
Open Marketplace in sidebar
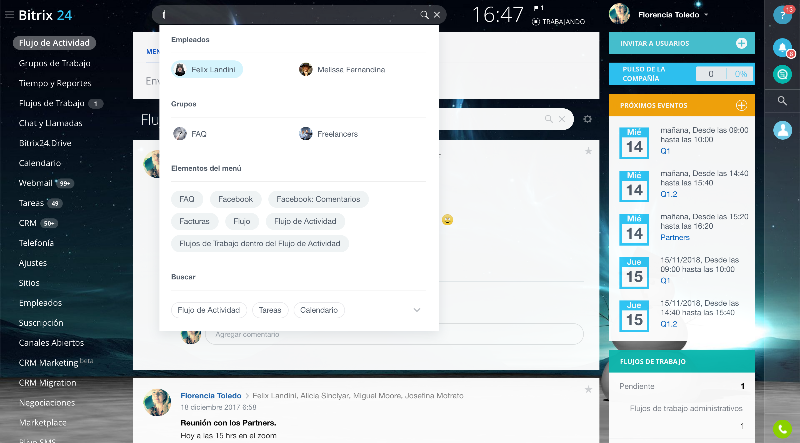point(43,423)
